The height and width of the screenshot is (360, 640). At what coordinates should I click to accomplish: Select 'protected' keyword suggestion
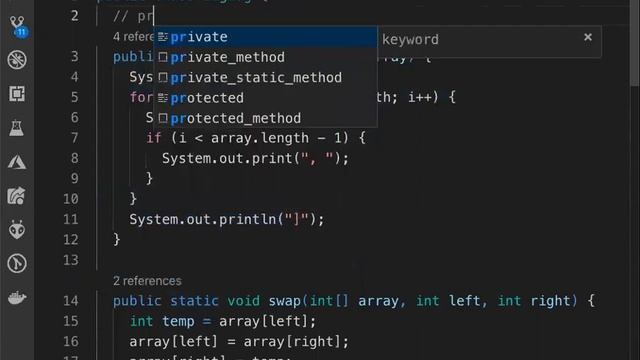coord(265,98)
